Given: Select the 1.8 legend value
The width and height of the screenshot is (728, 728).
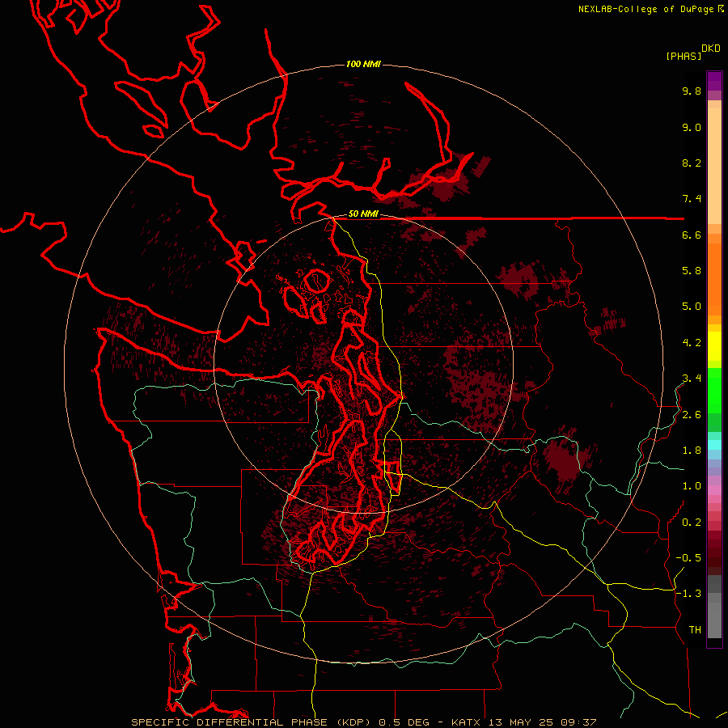Looking at the screenshot, I should click(x=692, y=451).
